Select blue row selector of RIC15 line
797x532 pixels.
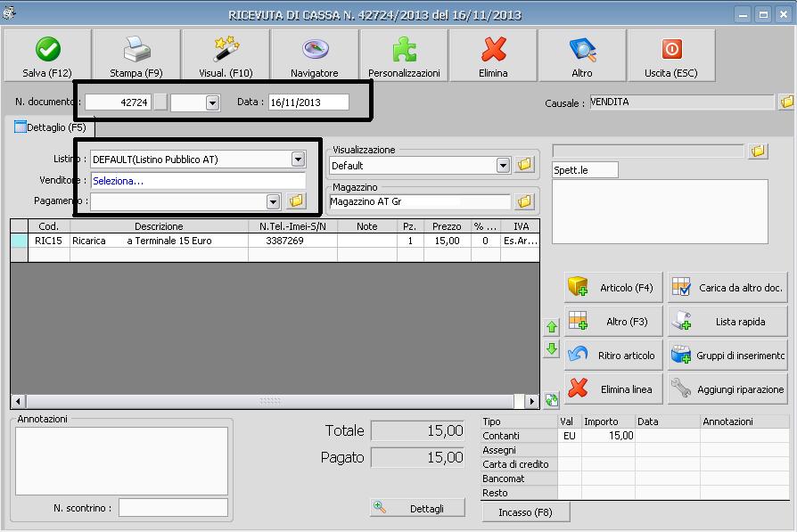coord(20,241)
